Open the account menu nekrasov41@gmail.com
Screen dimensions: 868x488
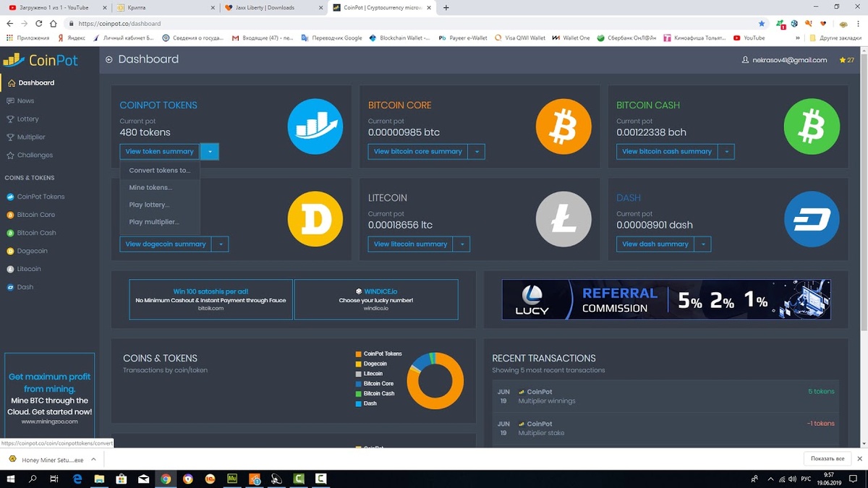pyautogui.click(x=785, y=60)
